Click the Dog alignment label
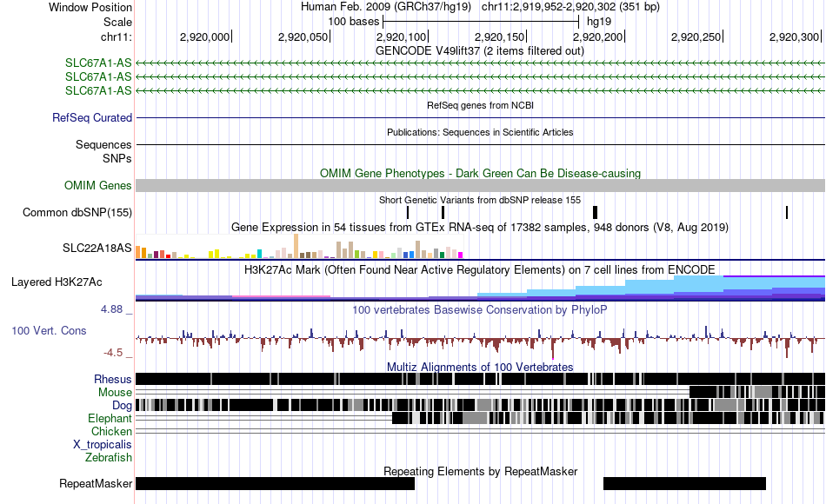This screenshot has height=504, width=826. pyautogui.click(x=122, y=406)
